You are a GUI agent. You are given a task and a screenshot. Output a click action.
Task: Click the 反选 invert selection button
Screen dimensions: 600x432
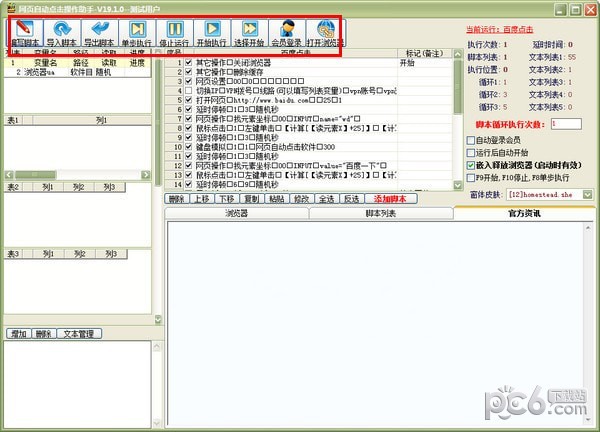pos(352,199)
